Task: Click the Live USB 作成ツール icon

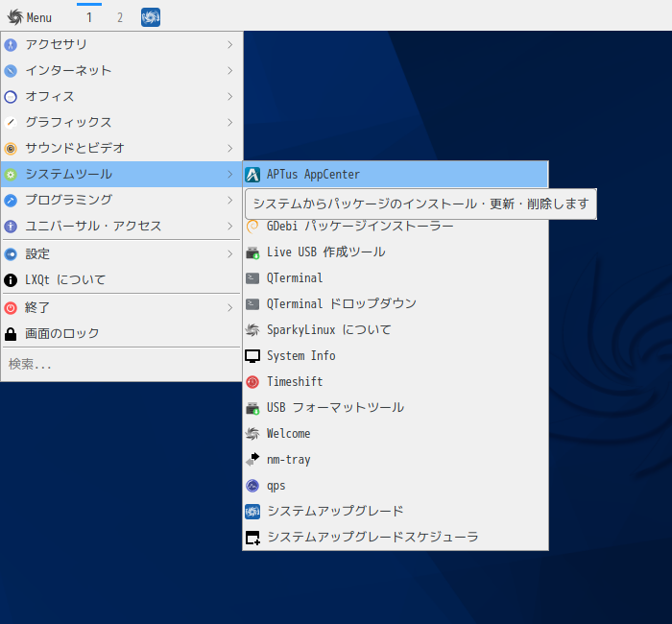Action: point(252,252)
